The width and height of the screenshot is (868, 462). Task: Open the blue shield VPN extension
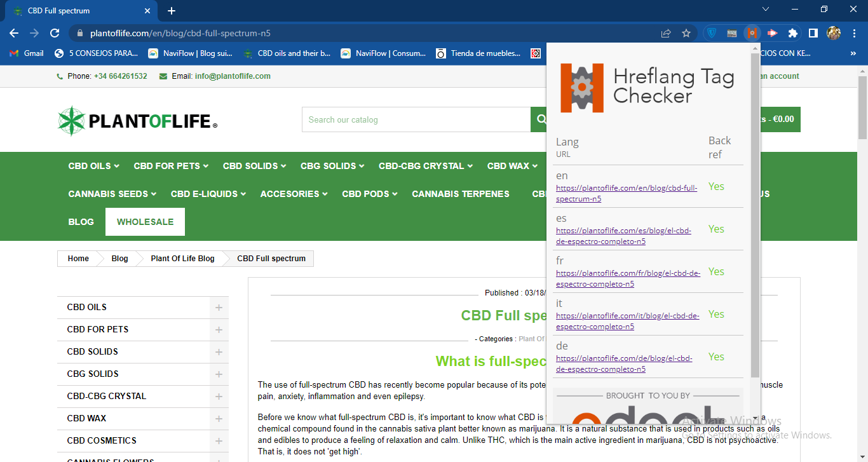pyautogui.click(x=712, y=33)
